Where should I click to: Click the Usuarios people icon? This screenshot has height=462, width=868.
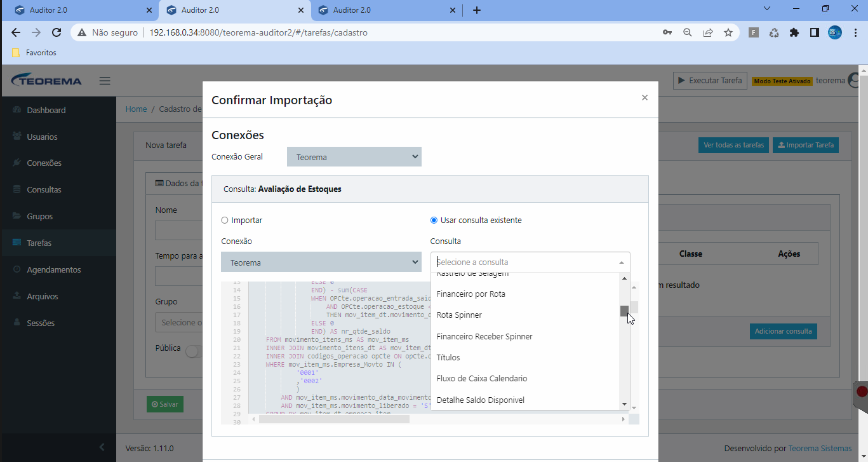[x=17, y=137]
